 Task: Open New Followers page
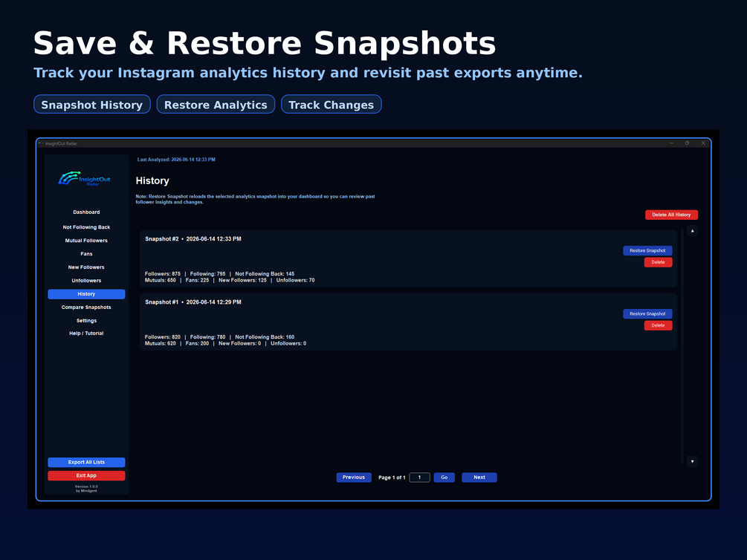(x=86, y=267)
